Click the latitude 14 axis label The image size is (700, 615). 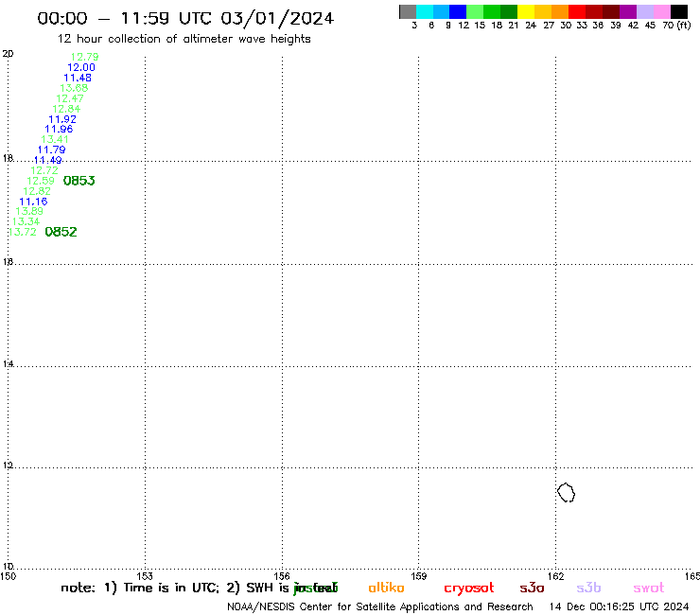pyautogui.click(x=8, y=364)
